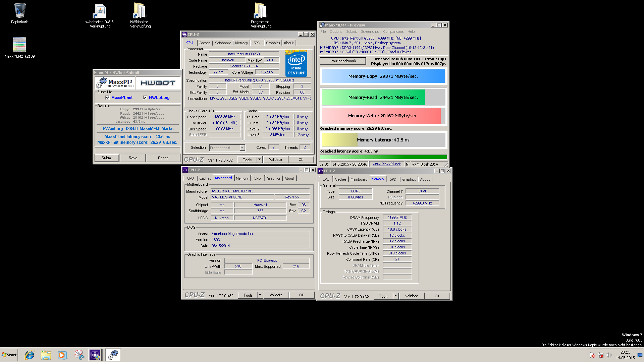Click the Show desktop button
The height and width of the screenshot is (362, 644).
640,355
